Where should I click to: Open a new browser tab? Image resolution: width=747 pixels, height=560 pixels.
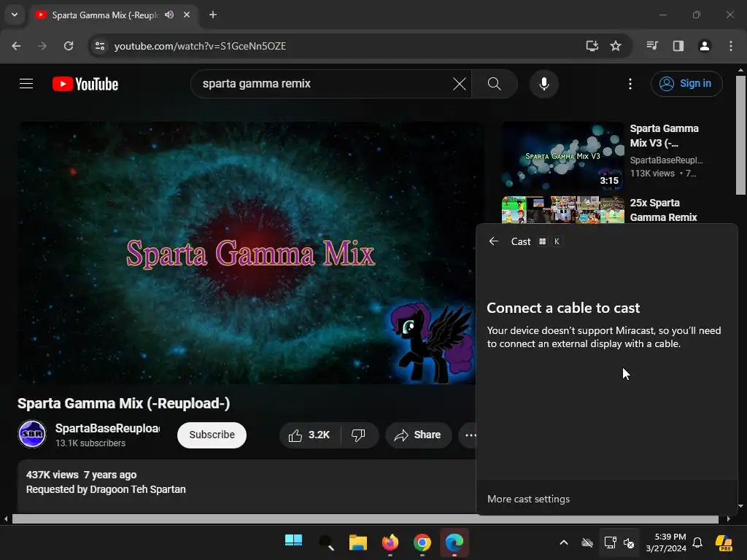click(213, 15)
